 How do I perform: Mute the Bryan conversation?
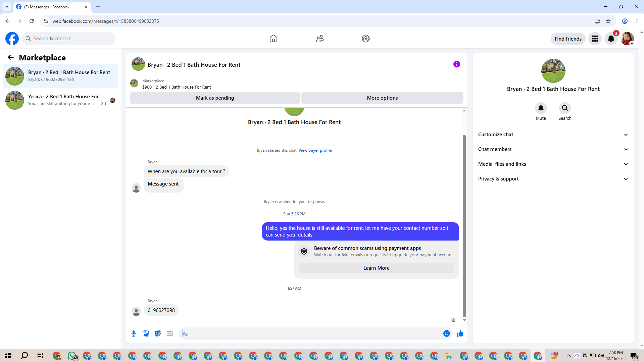[x=541, y=108]
